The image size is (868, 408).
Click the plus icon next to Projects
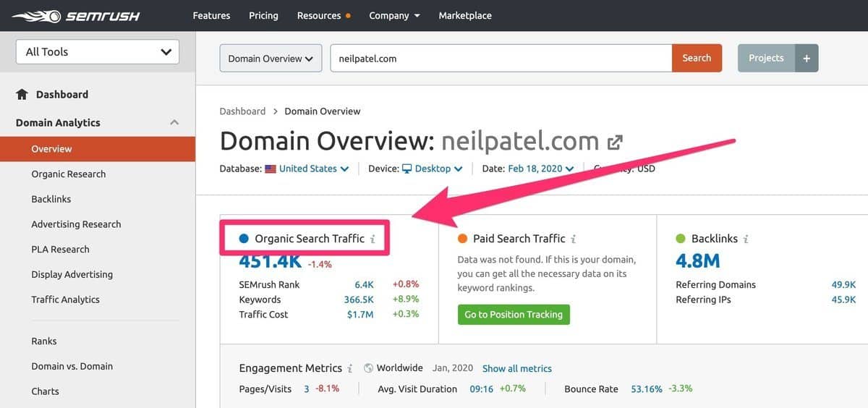[807, 58]
